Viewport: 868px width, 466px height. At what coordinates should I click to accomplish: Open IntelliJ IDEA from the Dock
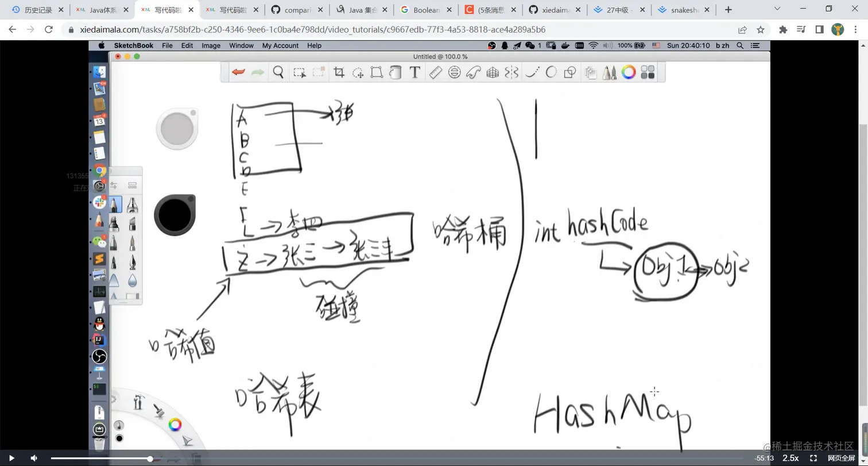point(100,341)
